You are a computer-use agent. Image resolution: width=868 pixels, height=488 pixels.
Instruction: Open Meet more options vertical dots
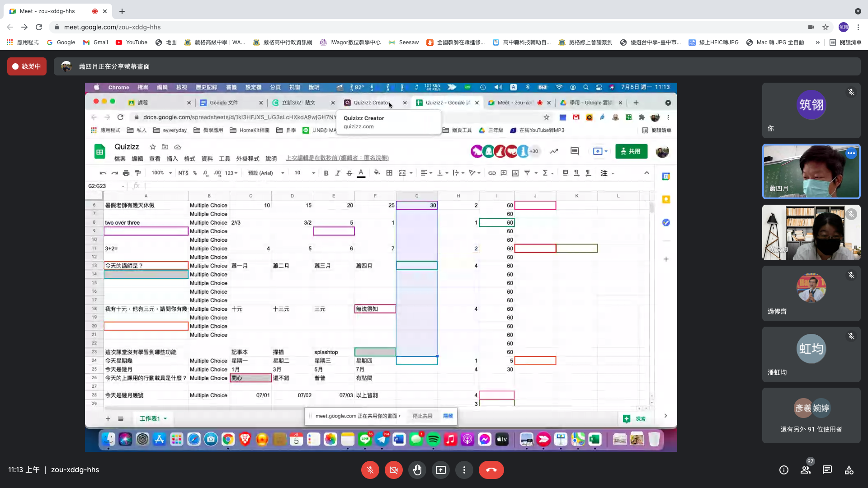[464, 470]
